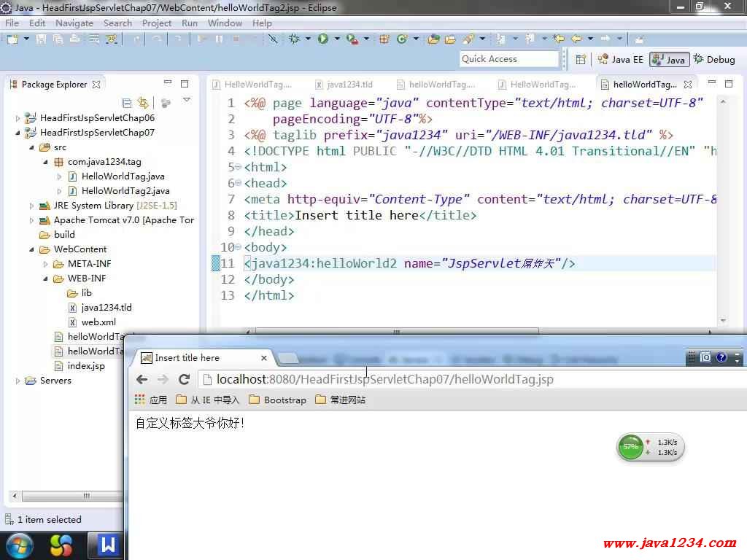747x560 pixels.
Task: Click the Open Perspective icon
Action: (581, 60)
